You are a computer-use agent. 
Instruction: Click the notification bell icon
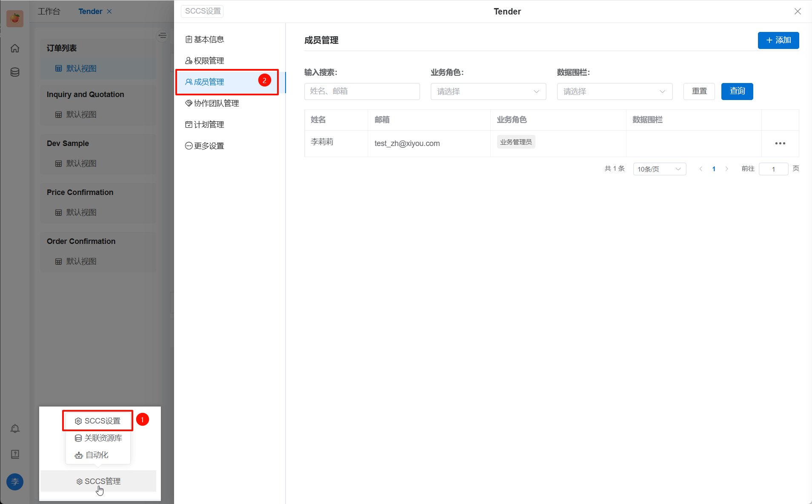pyautogui.click(x=15, y=429)
